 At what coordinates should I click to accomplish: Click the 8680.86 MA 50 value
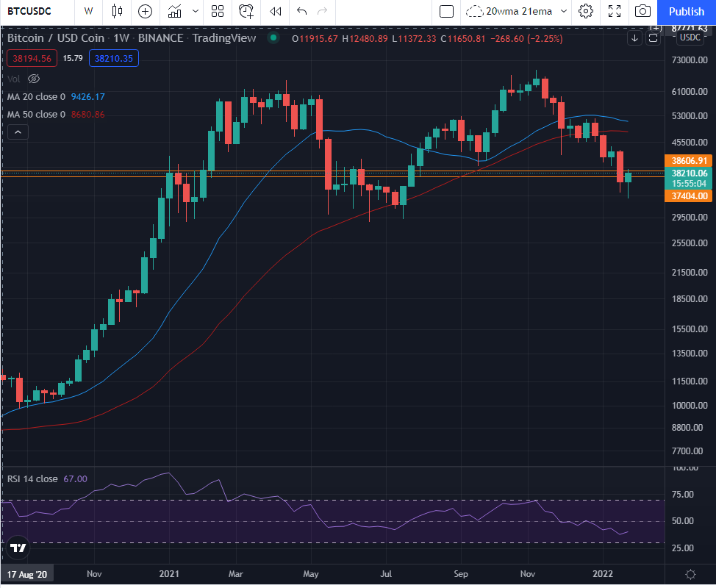87,115
